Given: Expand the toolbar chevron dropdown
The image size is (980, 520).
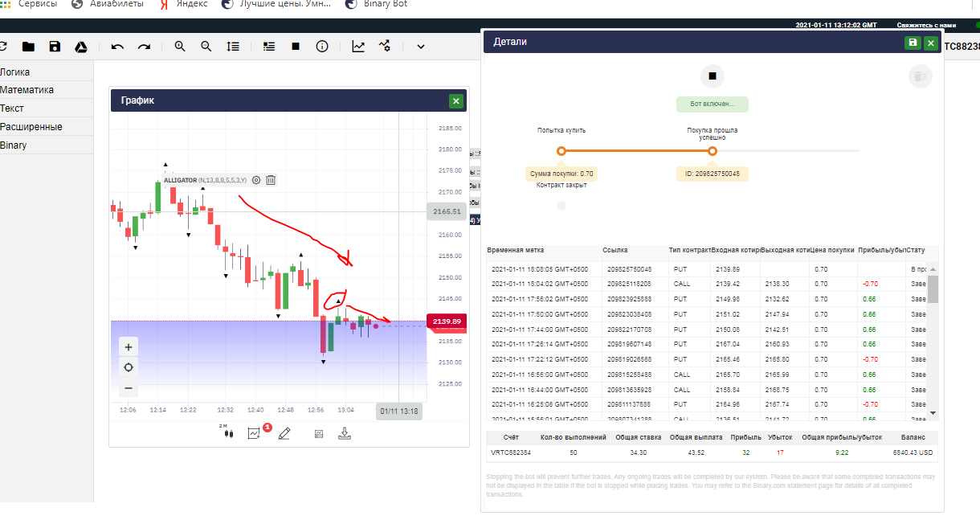Looking at the screenshot, I should (421, 47).
